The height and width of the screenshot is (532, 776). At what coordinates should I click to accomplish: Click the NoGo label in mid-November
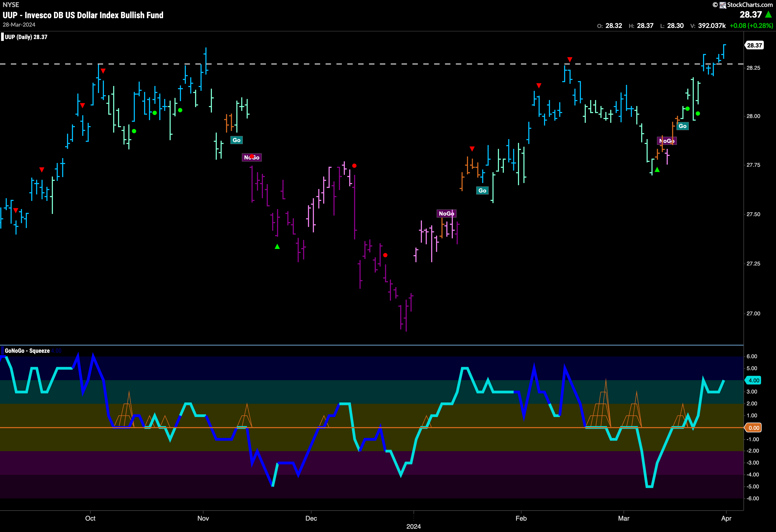click(x=252, y=158)
